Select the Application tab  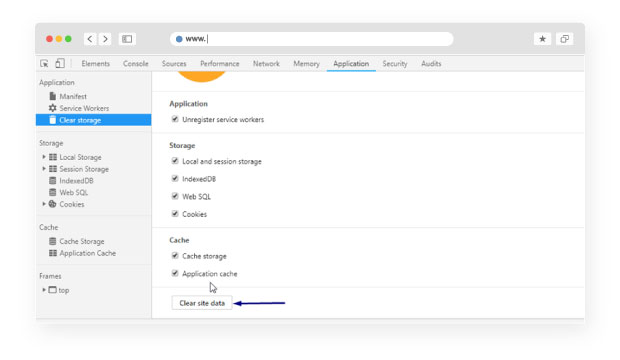pyautogui.click(x=351, y=64)
